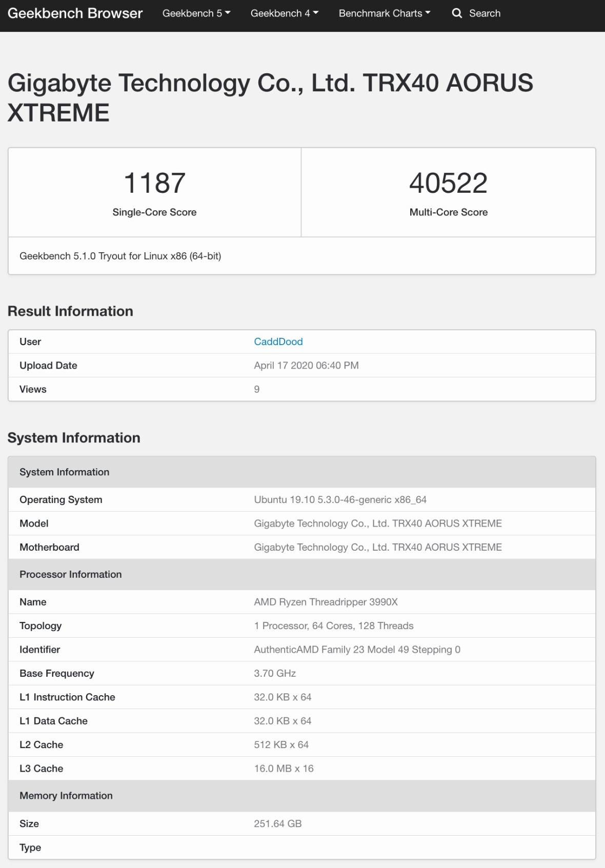Click the Memory Information section header
Image resolution: width=605 pixels, height=868 pixels.
coord(302,796)
